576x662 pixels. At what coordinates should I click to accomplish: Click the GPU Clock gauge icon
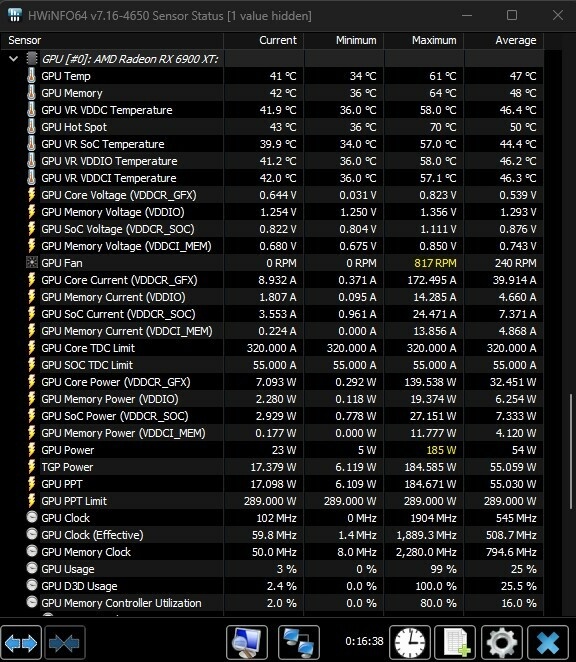(x=32, y=517)
